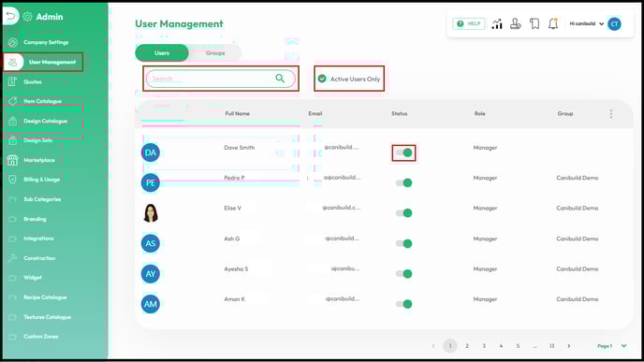Click the name Ayesha S
644x362 pixels.
tap(236, 268)
